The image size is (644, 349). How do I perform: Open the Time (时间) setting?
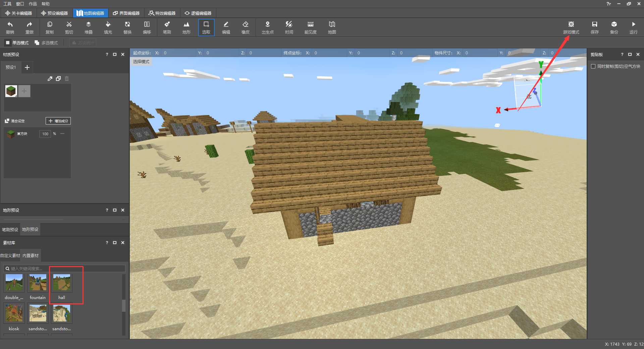tap(289, 27)
